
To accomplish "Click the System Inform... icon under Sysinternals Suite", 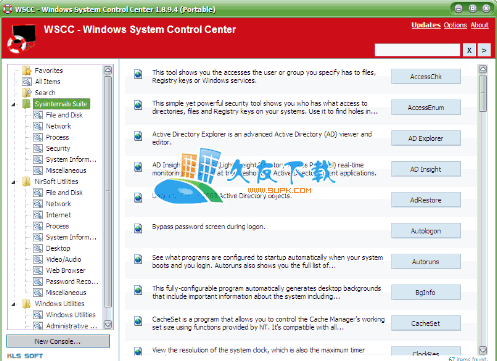I will (38, 159).
